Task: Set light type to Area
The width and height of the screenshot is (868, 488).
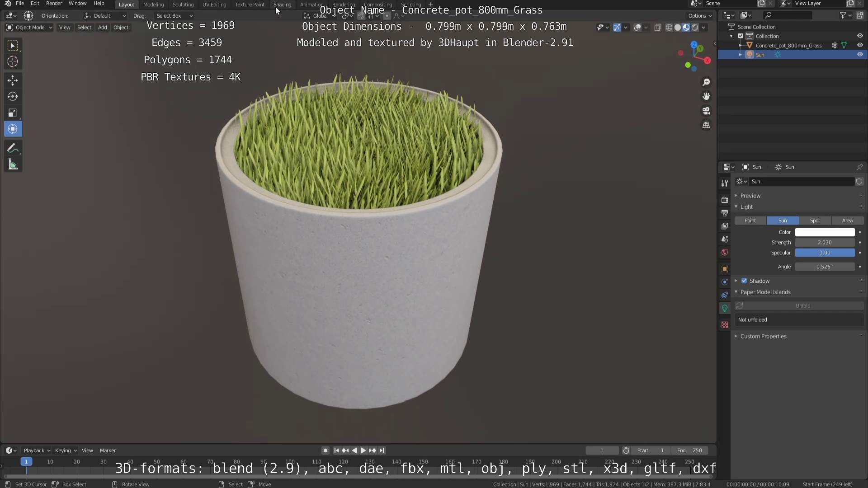Action: [x=847, y=221]
